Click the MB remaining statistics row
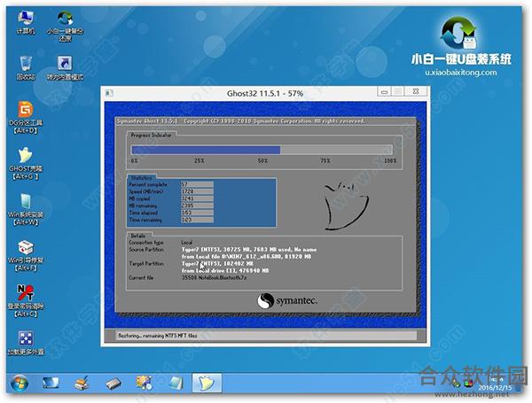The image size is (532, 403). (171, 205)
